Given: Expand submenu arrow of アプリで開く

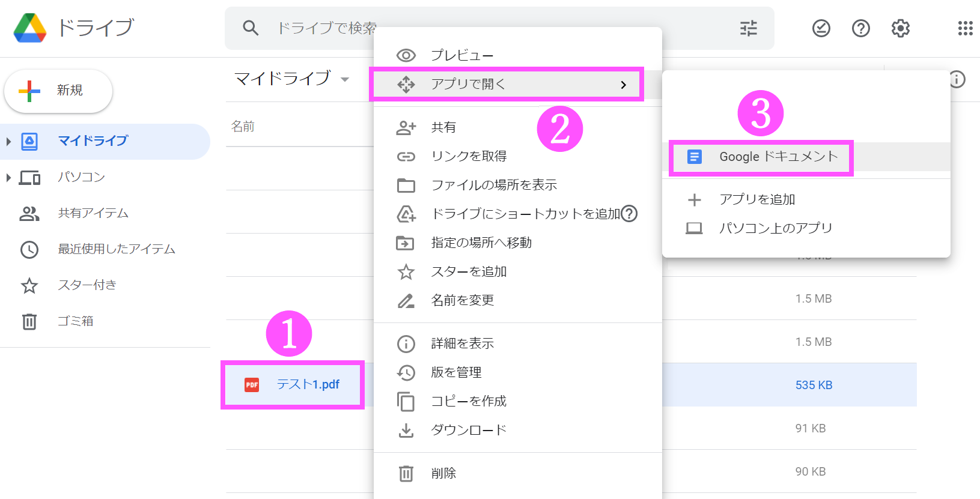Looking at the screenshot, I should pos(623,85).
